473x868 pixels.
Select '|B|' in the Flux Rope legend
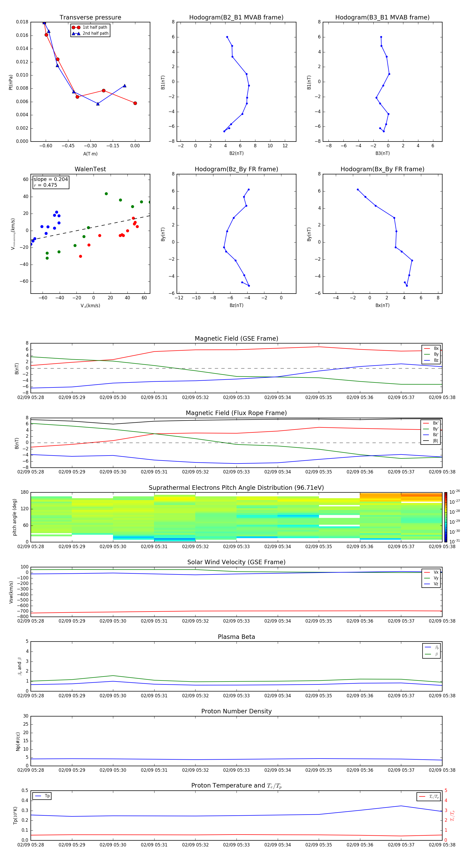(x=431, y=441)
